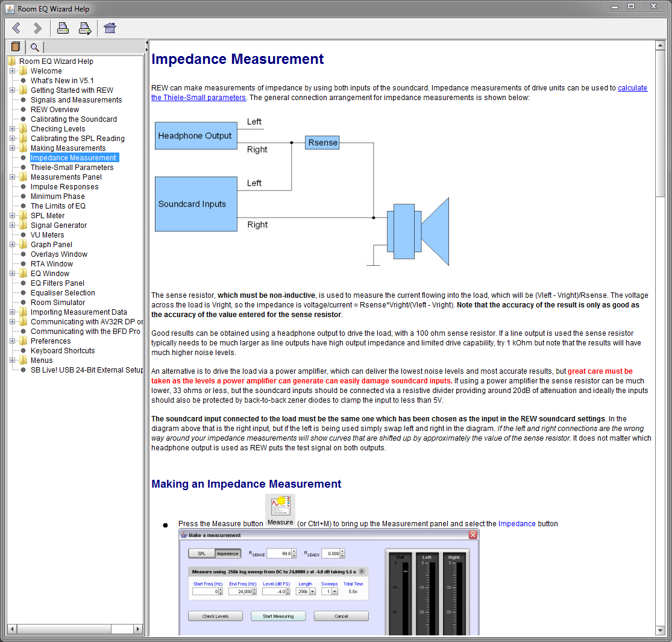672x642 pixels.
Task: Open the Room Simulator topic
Action: [58, 303]
